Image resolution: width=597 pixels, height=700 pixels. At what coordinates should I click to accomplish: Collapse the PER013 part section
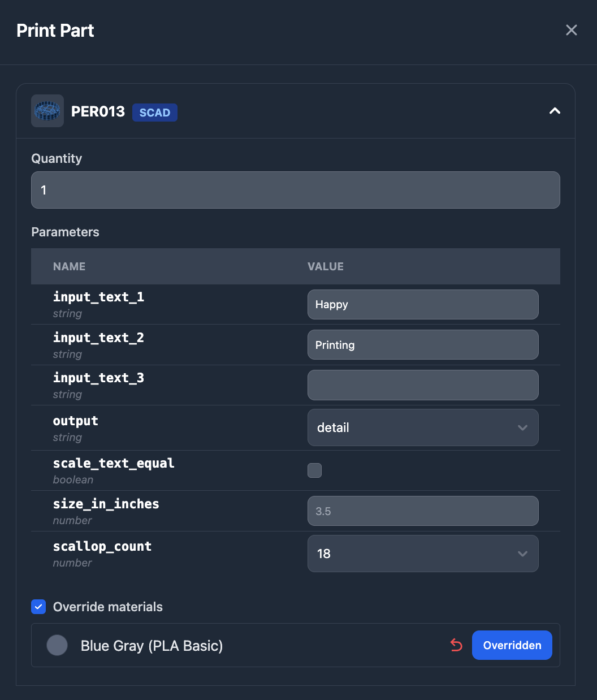[555, 111]
